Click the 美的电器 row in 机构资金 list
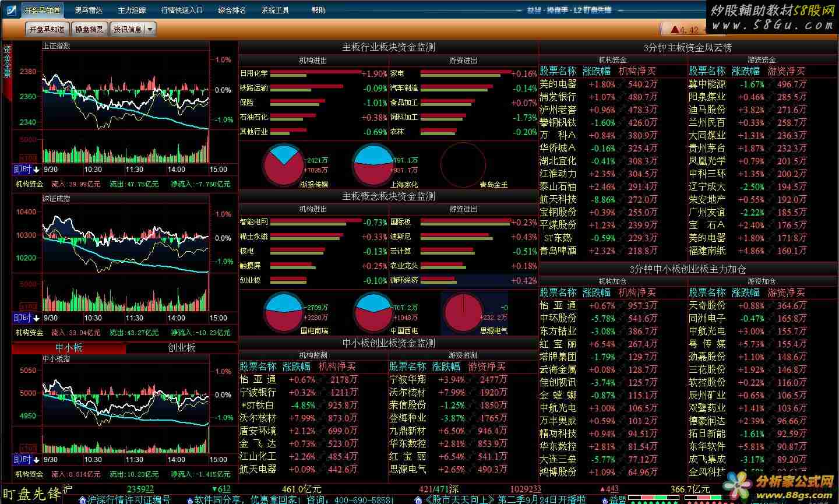The image size is (839, 504). tap(613, 84)
